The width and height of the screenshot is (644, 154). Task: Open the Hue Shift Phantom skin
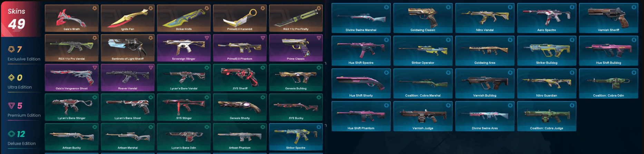361,116
